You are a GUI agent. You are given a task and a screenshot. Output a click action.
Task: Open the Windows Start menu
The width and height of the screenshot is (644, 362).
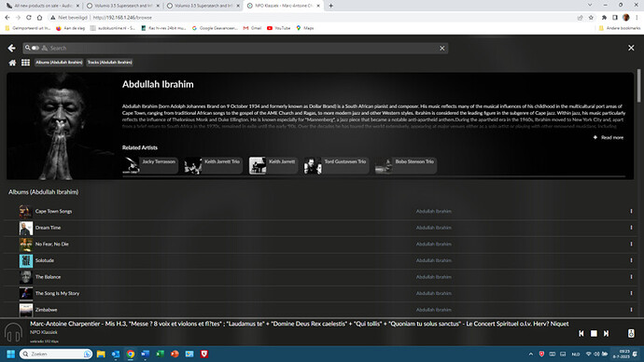tap(10, 354)
